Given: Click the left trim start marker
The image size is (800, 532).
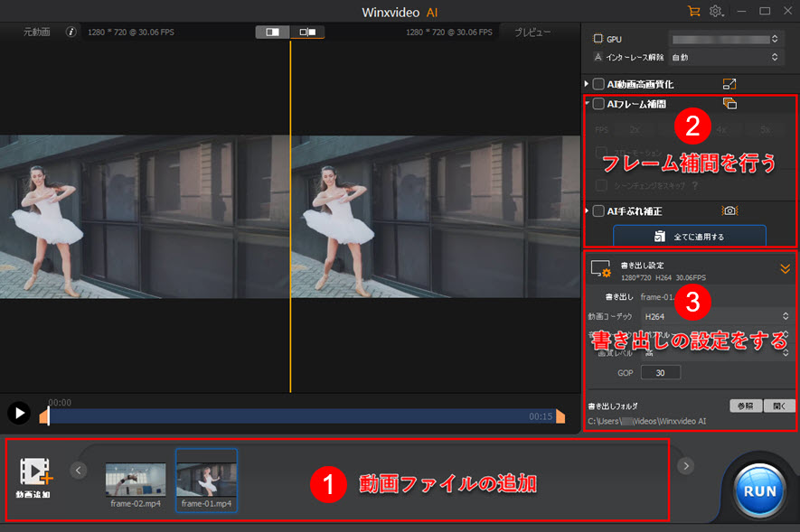Looking at the screenshot, I should click(44, 416).
